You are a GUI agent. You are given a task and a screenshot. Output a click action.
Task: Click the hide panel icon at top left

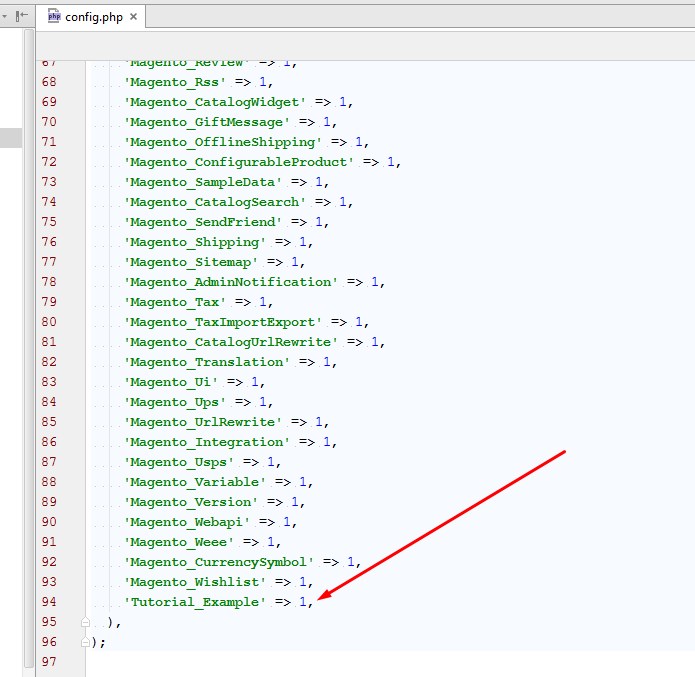point(22,16)
